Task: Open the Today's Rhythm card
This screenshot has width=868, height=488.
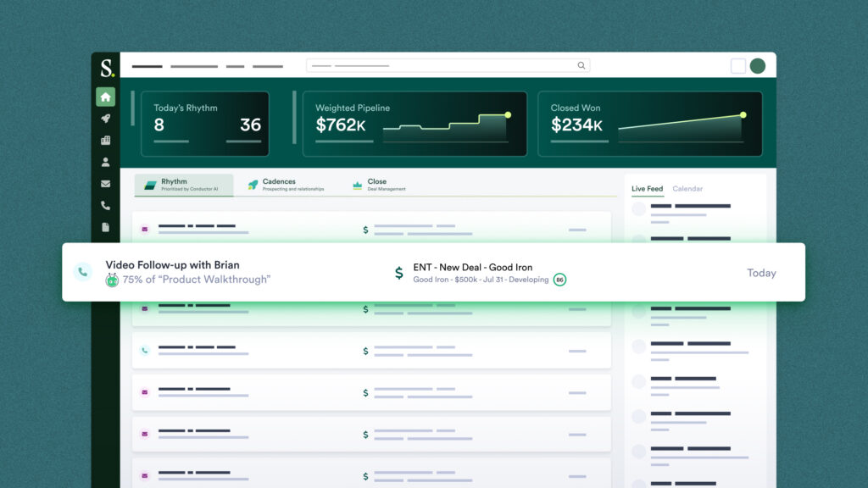Action: tap(205, 124)
